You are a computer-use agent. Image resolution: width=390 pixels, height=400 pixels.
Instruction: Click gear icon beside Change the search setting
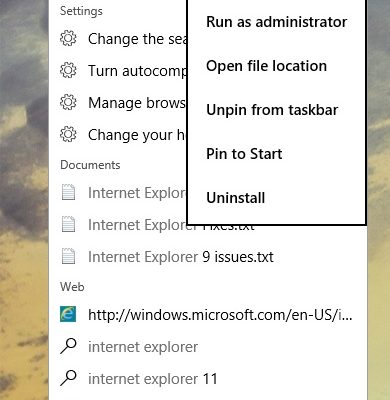tap(68, 38)
